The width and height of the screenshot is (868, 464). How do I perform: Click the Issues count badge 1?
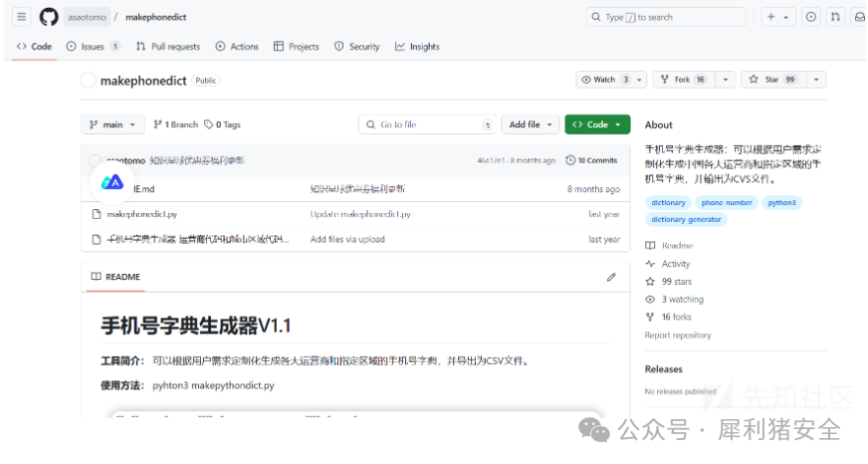tap(115, 47)
